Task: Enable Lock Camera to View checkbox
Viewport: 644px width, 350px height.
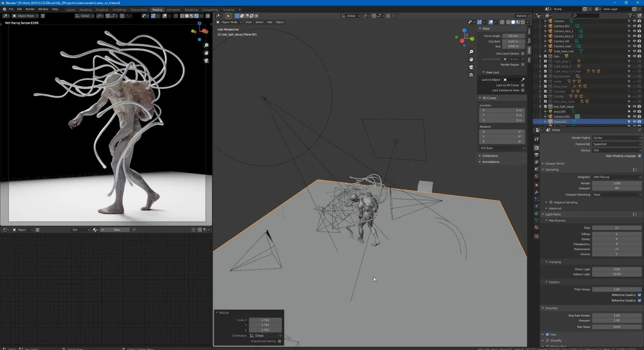Action: [523, 90]
